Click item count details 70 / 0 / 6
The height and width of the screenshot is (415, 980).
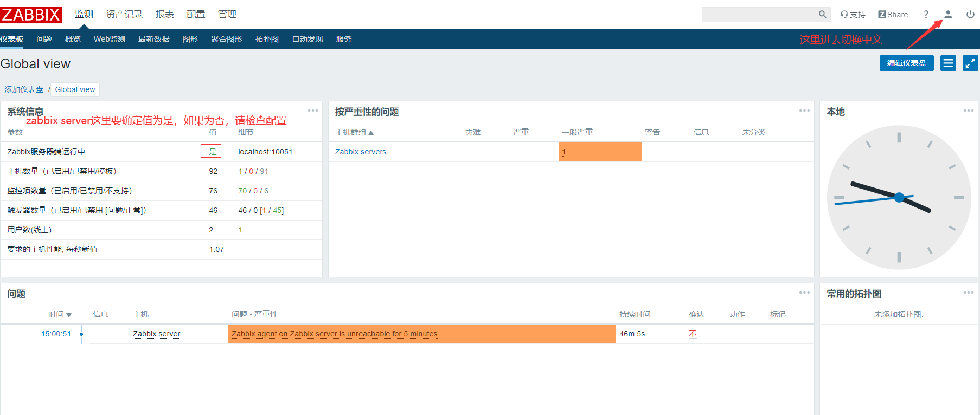coord(253,191)
